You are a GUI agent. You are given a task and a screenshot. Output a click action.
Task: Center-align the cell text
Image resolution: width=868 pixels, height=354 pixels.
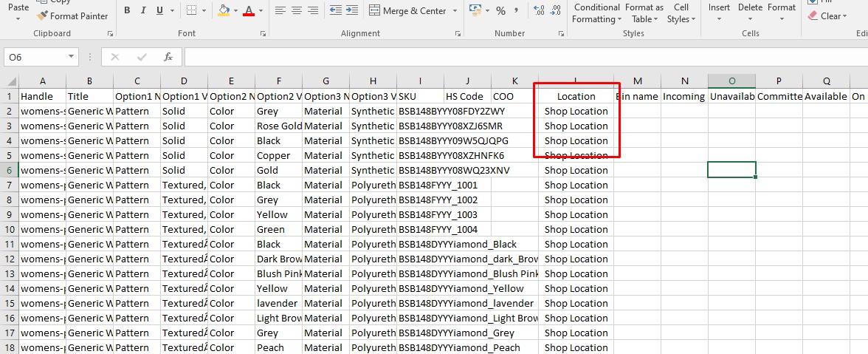pos(296,10)
